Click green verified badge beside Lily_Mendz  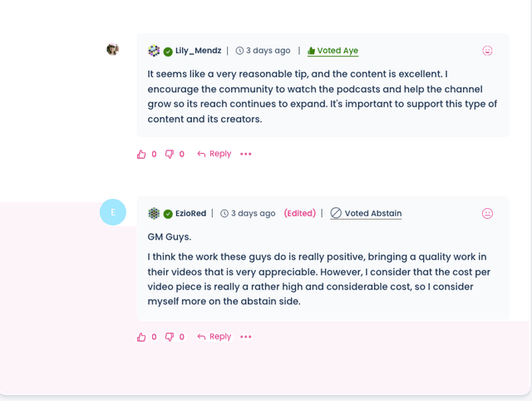click(x=168, y=52)
